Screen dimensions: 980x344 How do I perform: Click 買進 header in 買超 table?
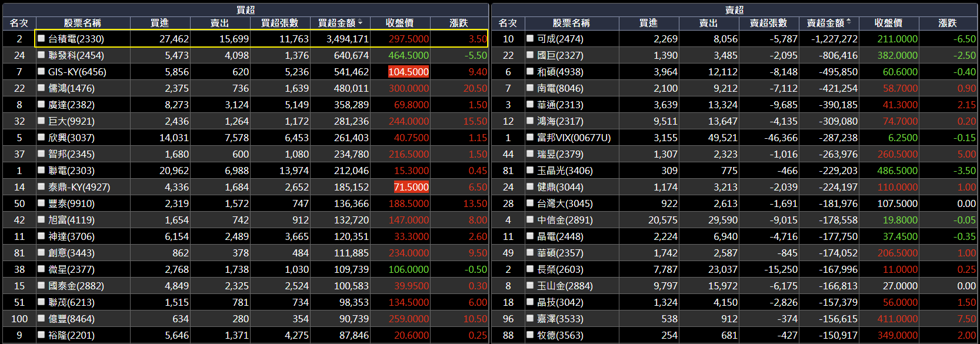click(x=159, y=23)
